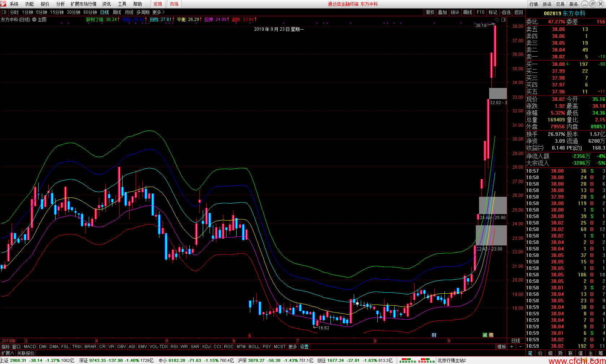Open the 关联报价 related quotes tab
This screenshot has height=364, width=606.
click(26, 353)
